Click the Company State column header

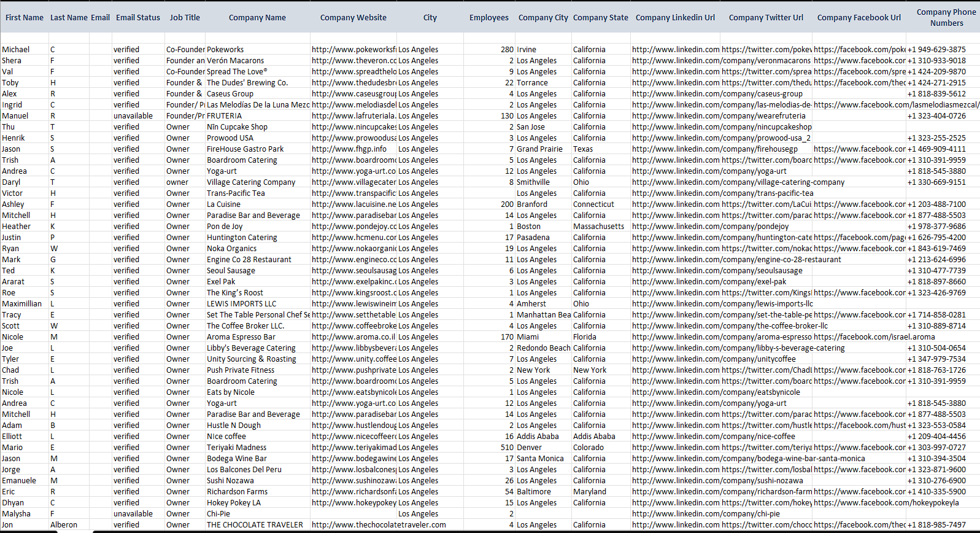point(601,18)
